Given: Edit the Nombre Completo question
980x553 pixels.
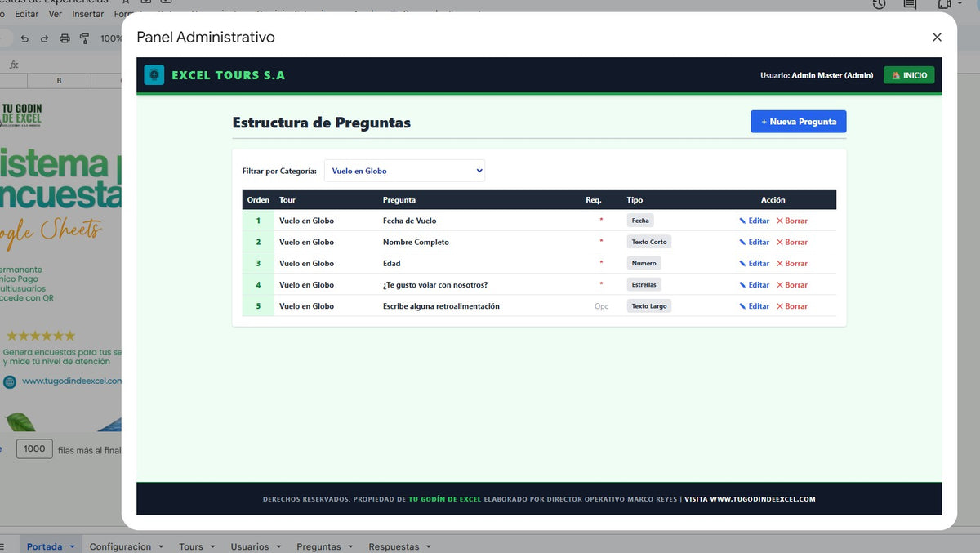Looking at the screenshot, I should click(x=755, y=242).
